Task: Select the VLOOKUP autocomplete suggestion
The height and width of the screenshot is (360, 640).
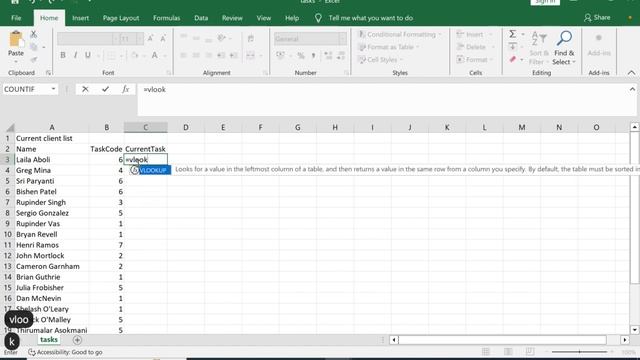Action: coord(150,170)
